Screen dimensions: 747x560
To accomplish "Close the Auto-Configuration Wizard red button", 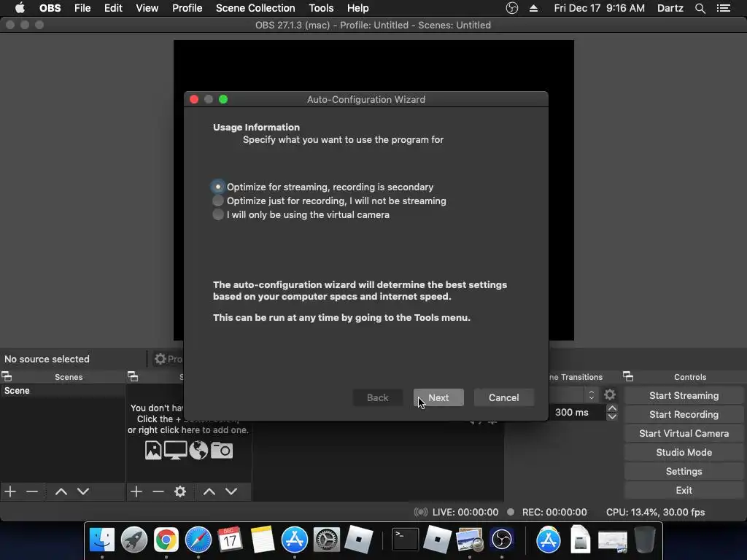I will point(194,99).
